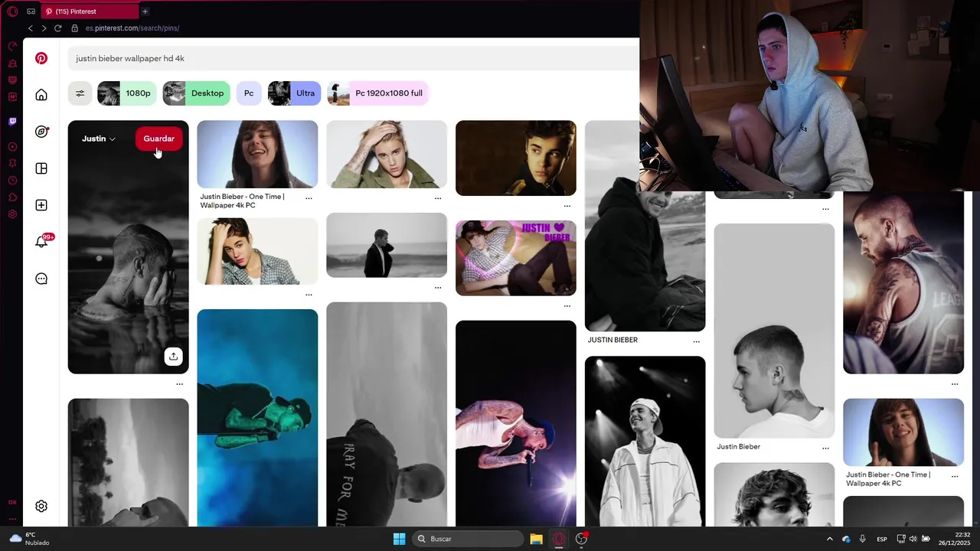Screen dimensions: 980x551
Task: Open the Twitch icon in the Opera sidebar
Action: [12, 121]
